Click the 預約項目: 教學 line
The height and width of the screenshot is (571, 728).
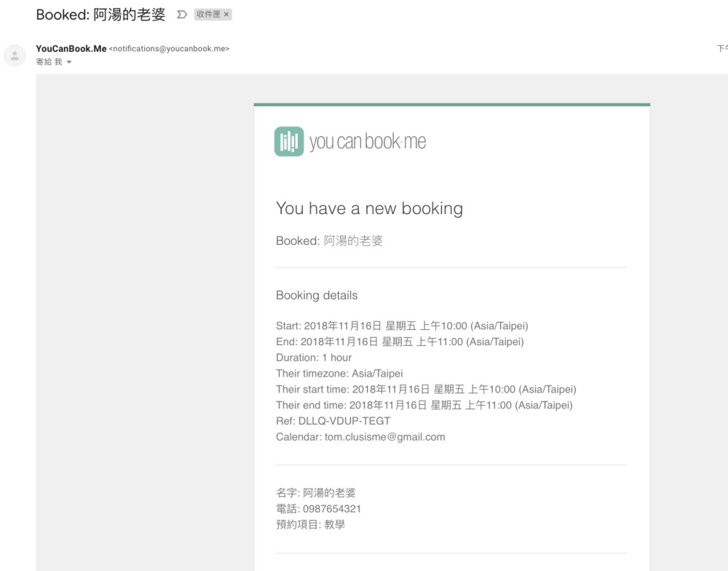point(310,524)
